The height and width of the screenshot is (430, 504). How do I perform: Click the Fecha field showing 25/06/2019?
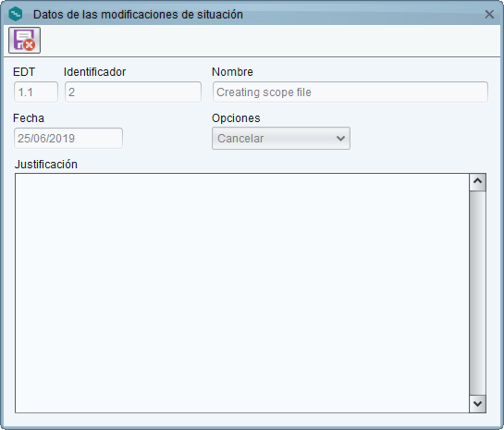tap(68, 138)
